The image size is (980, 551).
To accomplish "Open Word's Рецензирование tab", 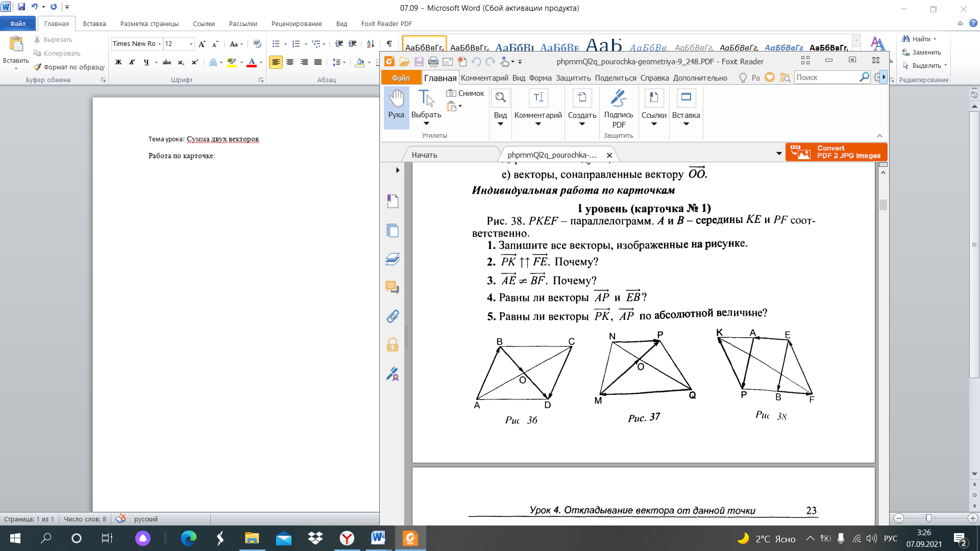I will [297, 23].
